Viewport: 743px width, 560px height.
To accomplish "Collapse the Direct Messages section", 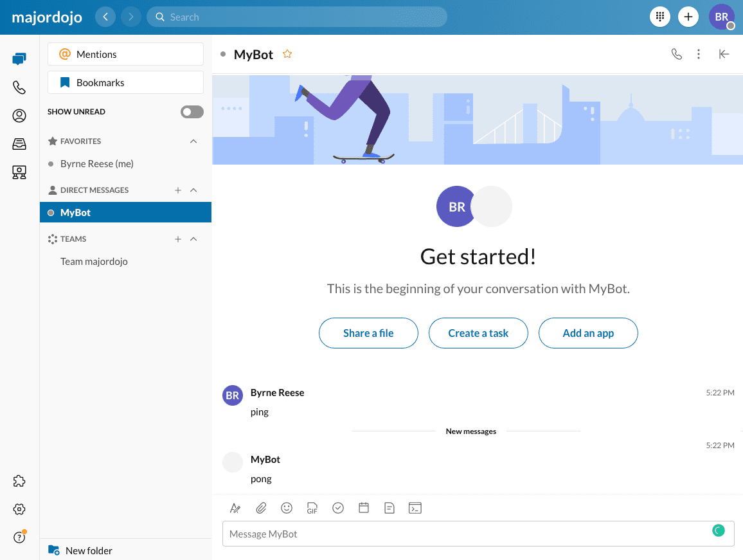I will coord(193,190).
